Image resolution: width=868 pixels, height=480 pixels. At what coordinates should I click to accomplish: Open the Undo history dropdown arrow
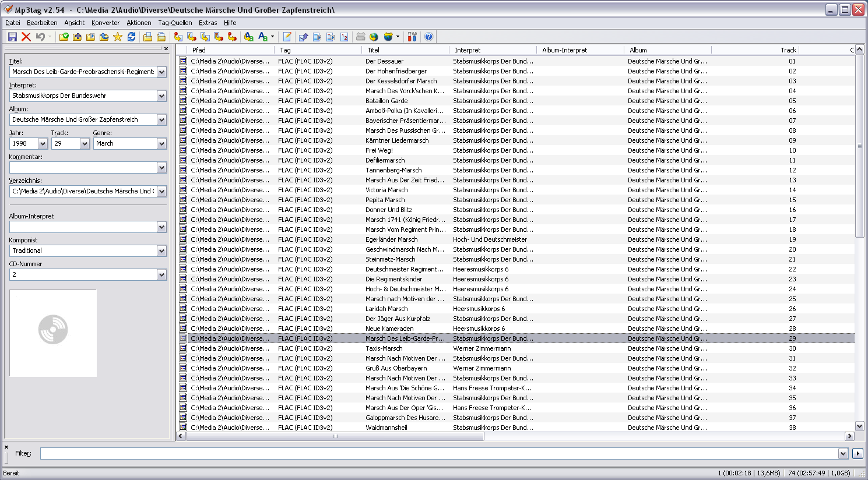[50, 37]
